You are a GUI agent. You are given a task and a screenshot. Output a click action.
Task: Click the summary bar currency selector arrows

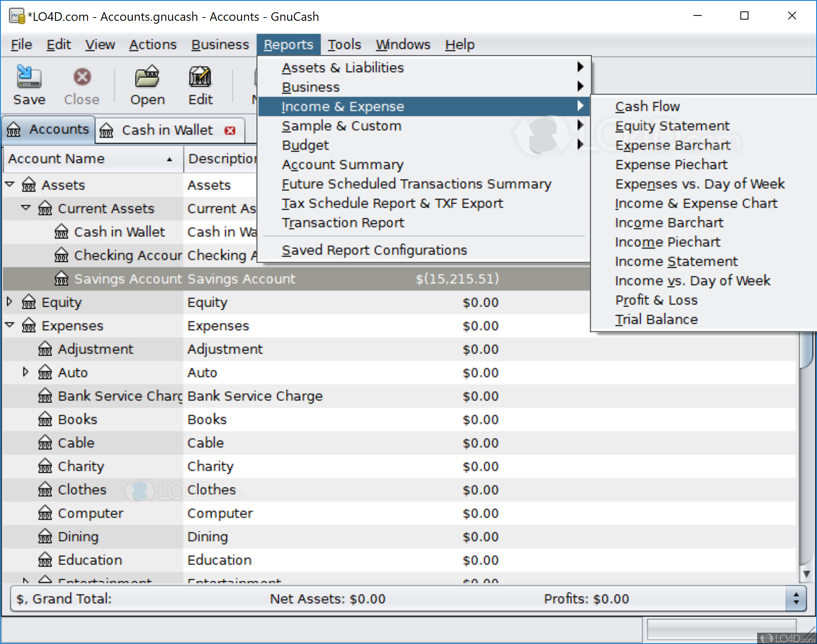tap(796, 599)
